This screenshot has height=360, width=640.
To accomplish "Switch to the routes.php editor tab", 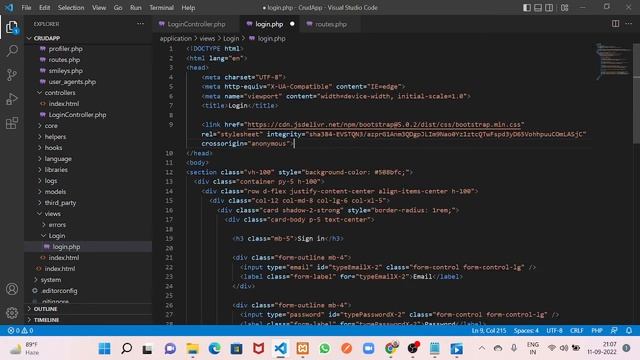I will (x=331, y=24).
